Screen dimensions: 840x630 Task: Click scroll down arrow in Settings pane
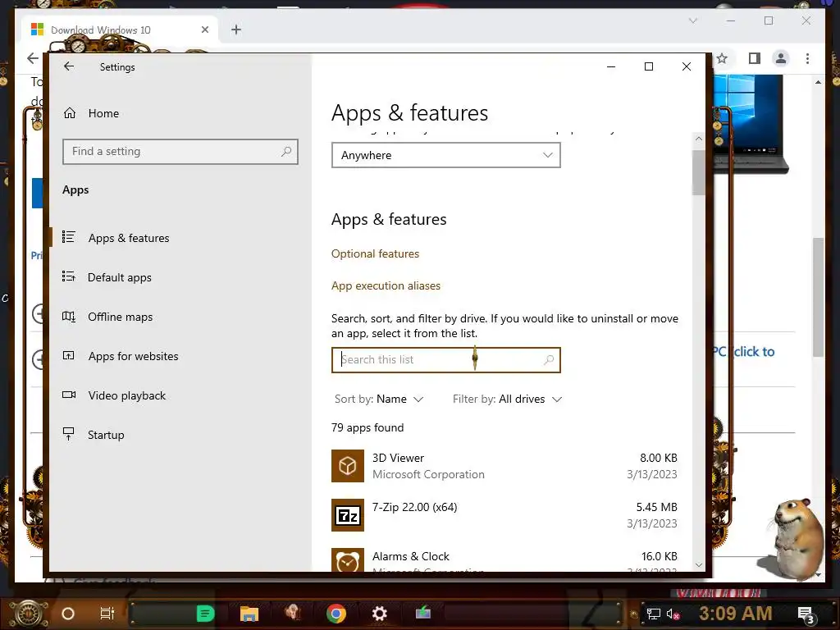pos(699,564)
